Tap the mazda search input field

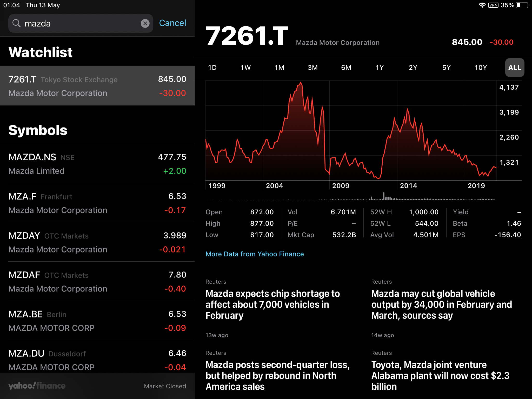(x=81, y=23)
